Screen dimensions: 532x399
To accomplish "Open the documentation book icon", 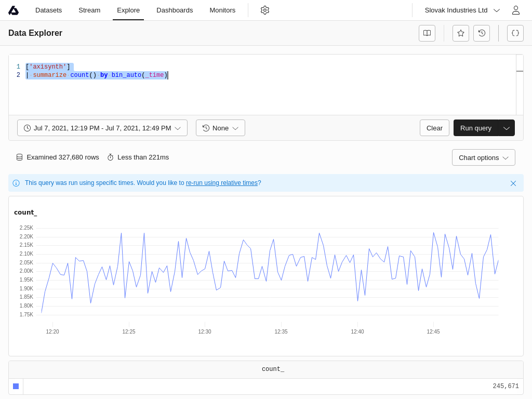I will (x=427, y=33).
